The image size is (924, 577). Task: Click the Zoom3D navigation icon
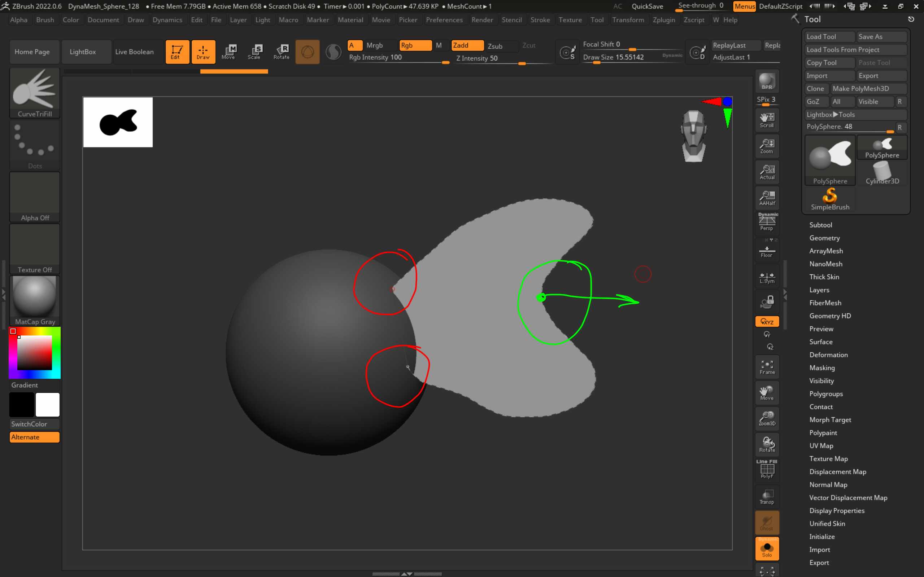click(767, 419)
